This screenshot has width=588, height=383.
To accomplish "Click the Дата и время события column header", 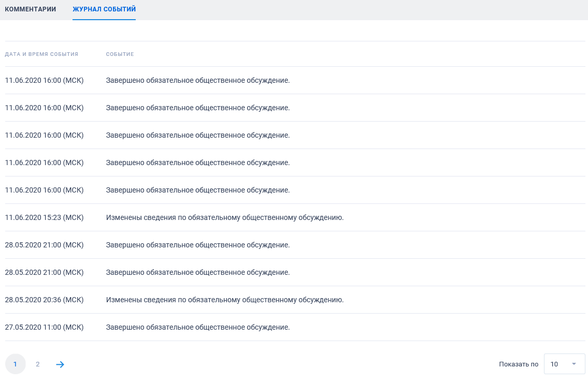I will click(x=41, y=54).
